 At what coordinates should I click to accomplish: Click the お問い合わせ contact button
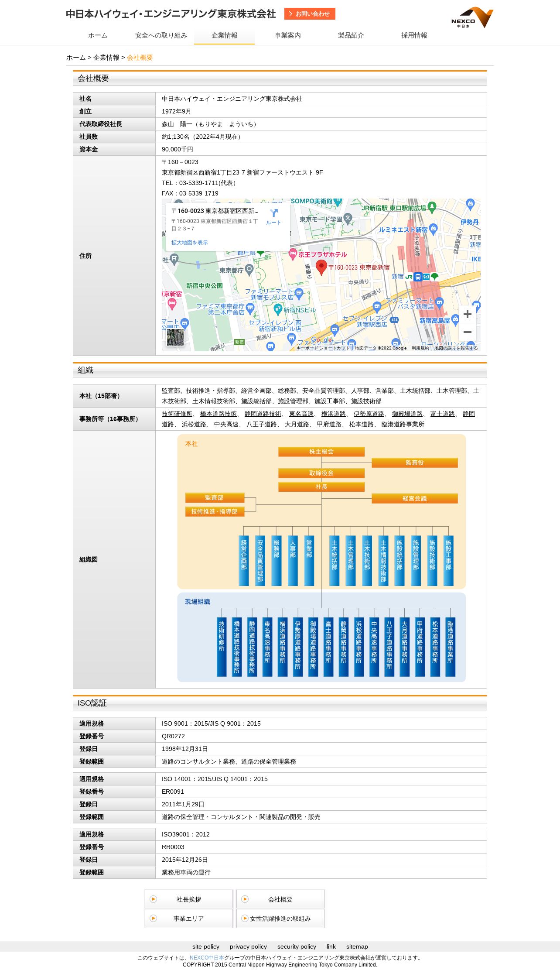click(x=310, y=14)
